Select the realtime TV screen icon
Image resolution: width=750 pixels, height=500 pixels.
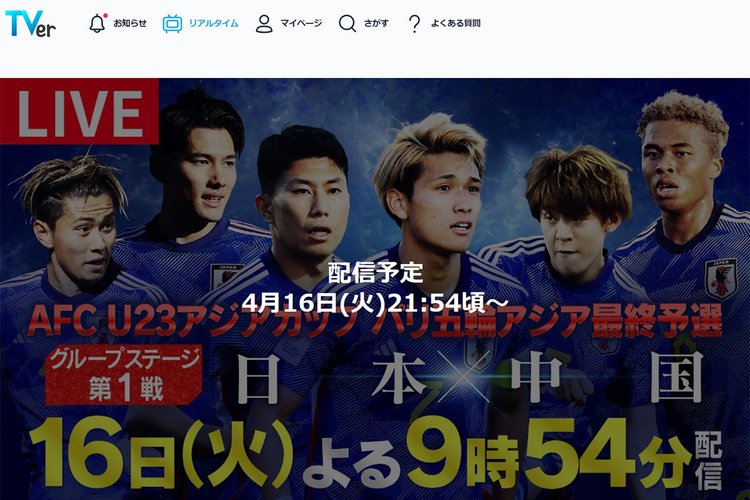(x=172, y=23)
